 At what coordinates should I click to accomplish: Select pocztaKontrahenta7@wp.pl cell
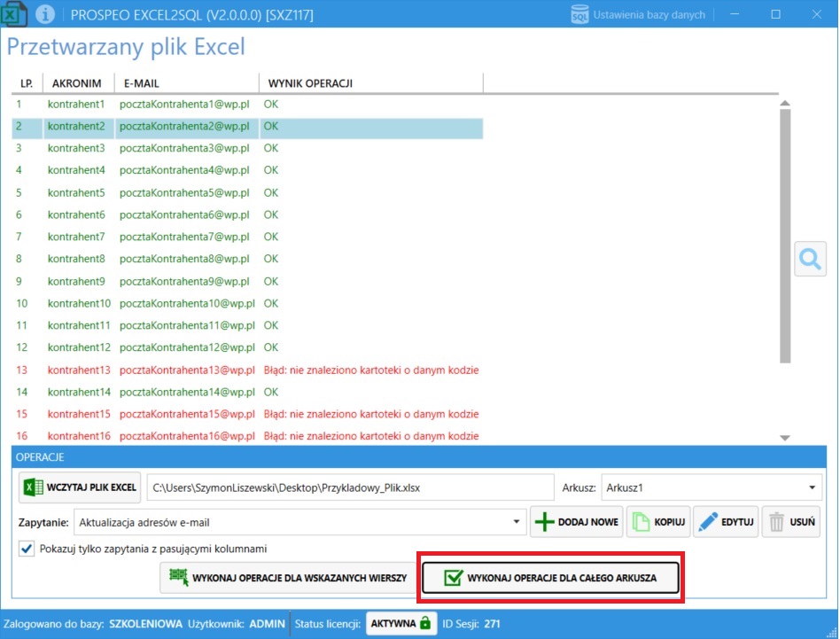(184, 237)
